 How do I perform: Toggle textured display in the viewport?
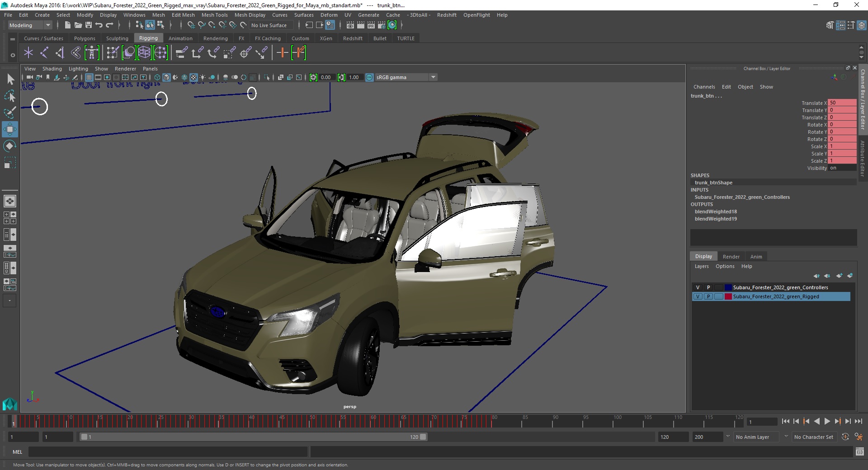[193, 77]
